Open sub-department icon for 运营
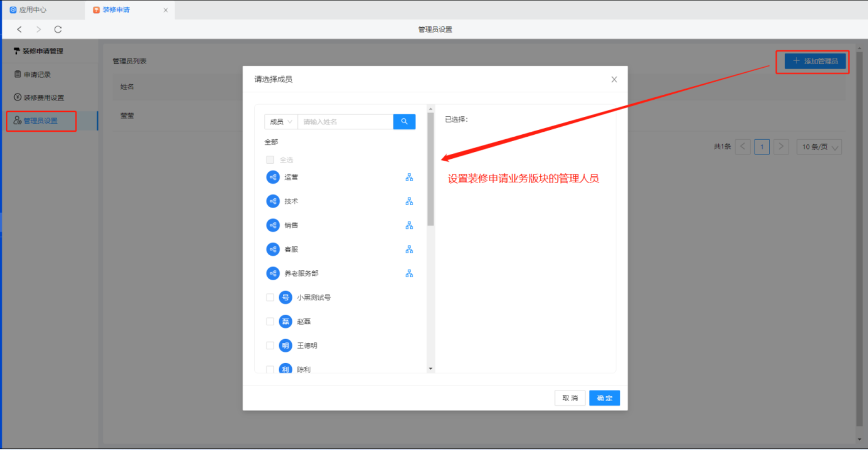The width and height of the screenshot is (868, 450). pos(409,177)
